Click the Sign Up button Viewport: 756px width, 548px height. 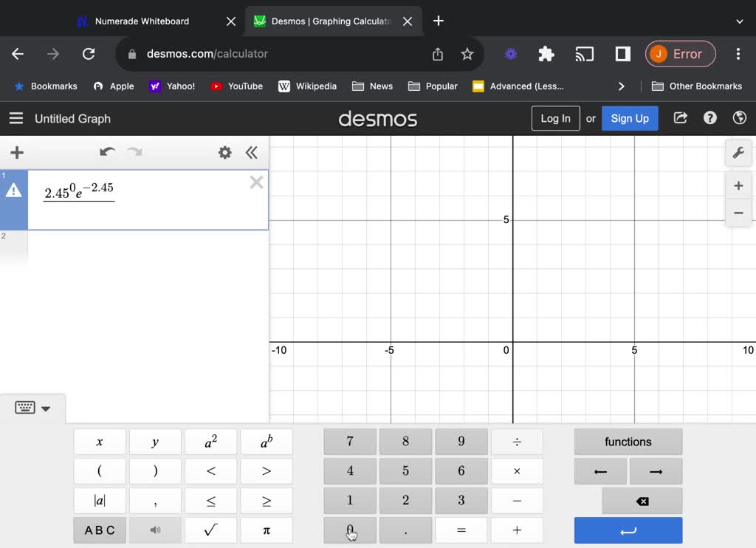coord(629,118)
